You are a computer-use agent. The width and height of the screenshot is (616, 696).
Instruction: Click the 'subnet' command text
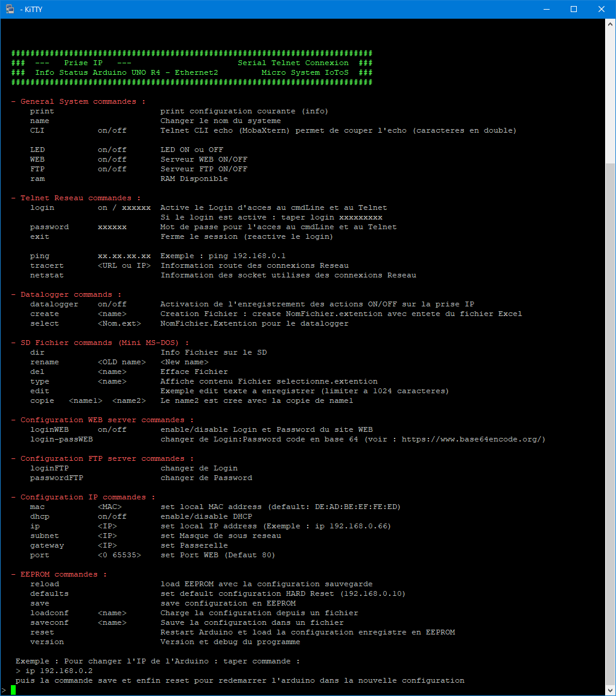click(x=45, y=536)
